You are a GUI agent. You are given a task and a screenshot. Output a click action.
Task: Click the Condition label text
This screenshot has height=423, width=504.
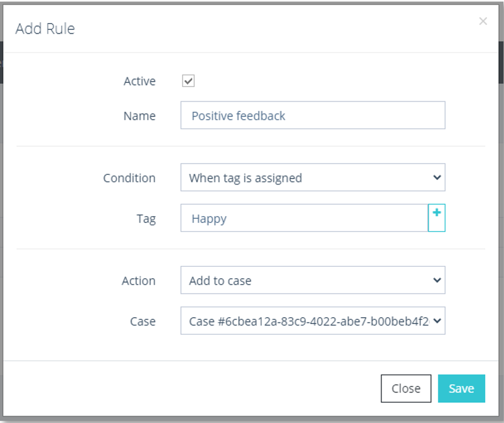point(129,178)
